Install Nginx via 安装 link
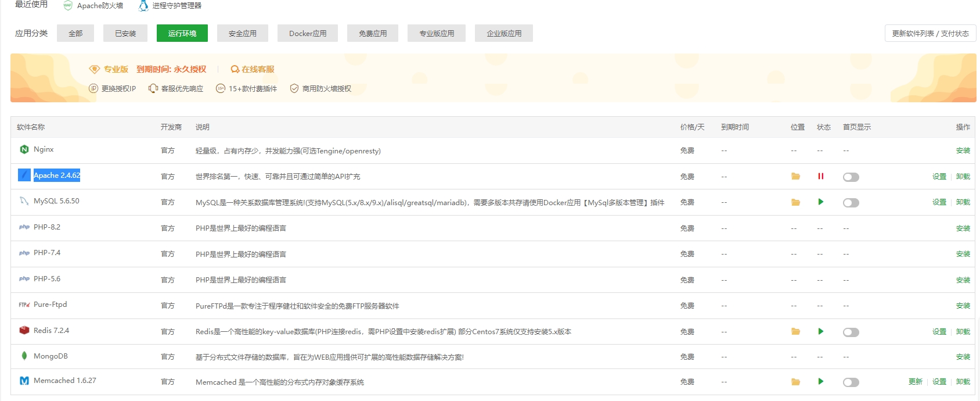The width and height of the screenshot is (980, 401). point(963,151)
